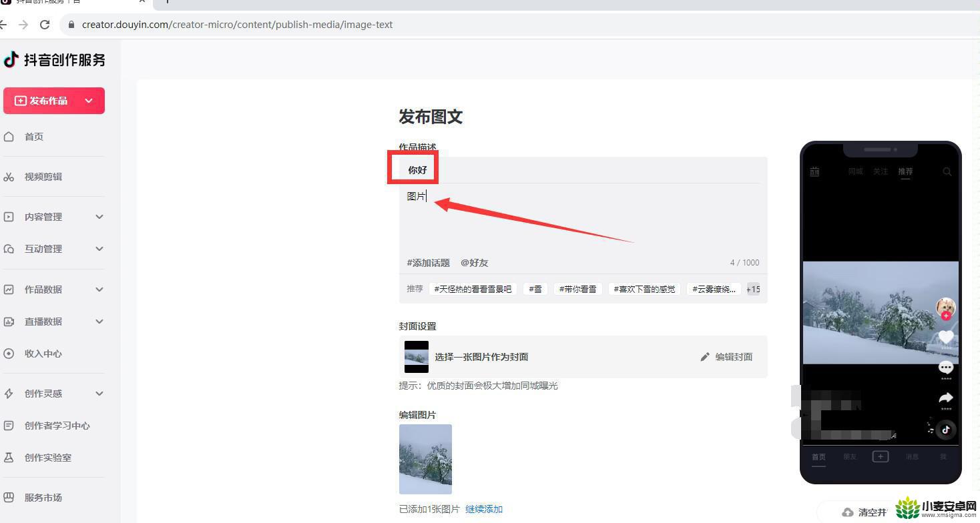This screenshot has width=980, height=523.
Task: Expand the 作品数据 chevron
Action: tap(99, 290)
